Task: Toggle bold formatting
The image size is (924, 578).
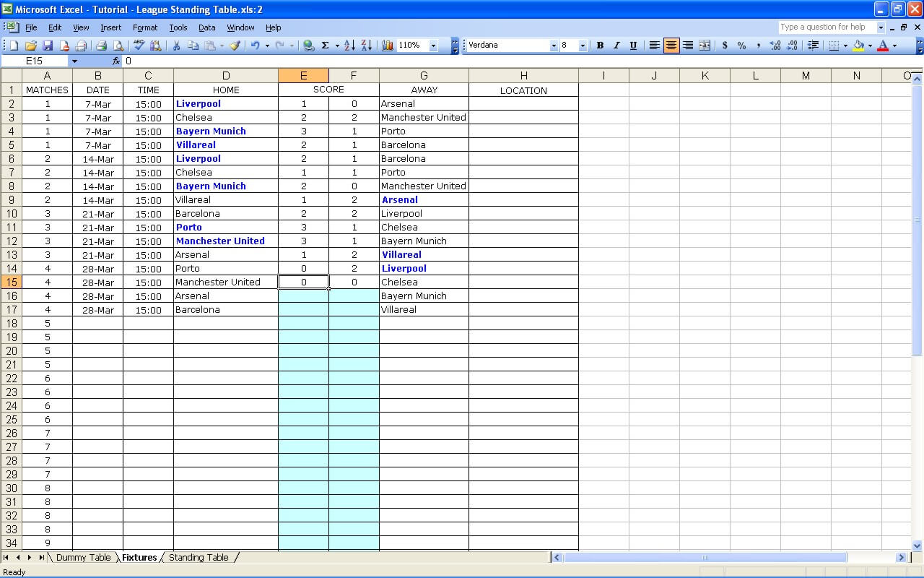Action: click(600, 46)
